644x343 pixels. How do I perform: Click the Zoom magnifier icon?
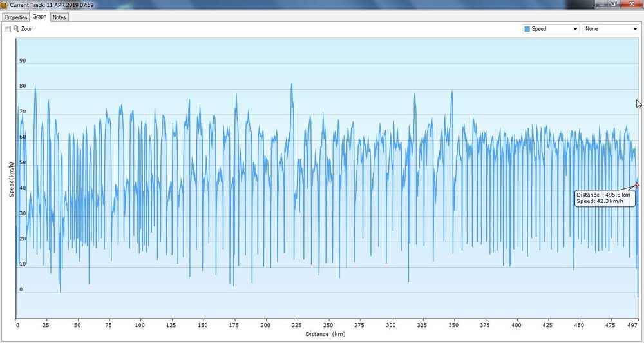tap(16, 29)
